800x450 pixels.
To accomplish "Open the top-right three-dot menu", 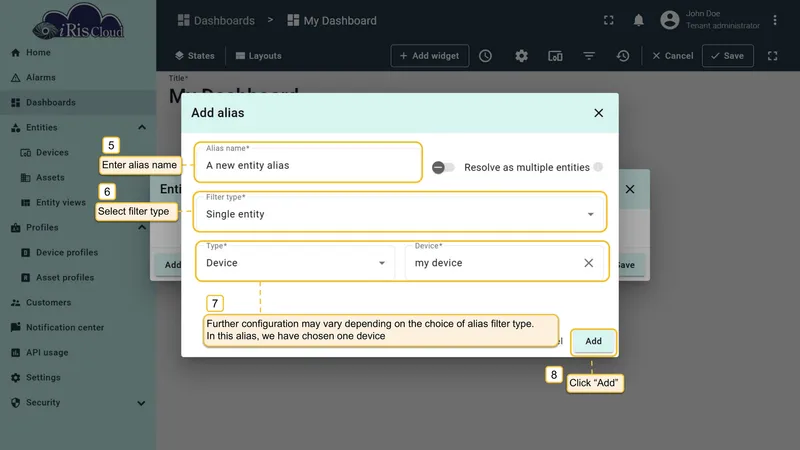I will coord(774,20).
